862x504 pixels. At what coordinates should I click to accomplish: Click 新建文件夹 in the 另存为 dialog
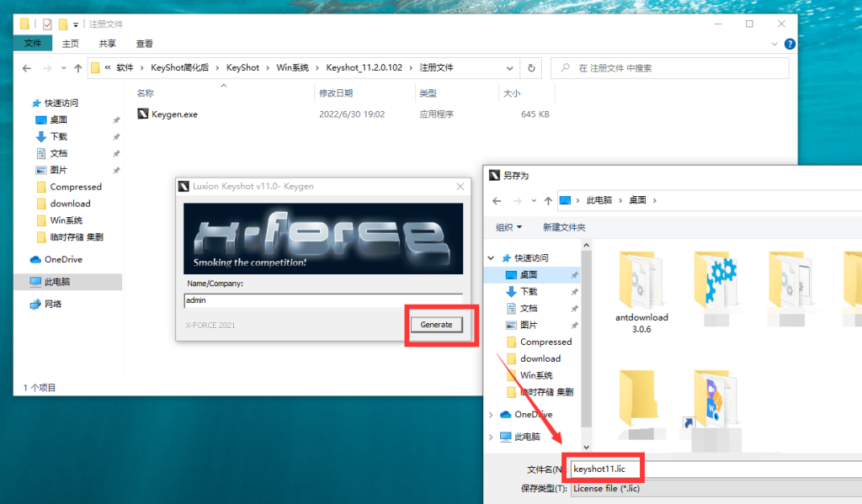coord(564,227)
